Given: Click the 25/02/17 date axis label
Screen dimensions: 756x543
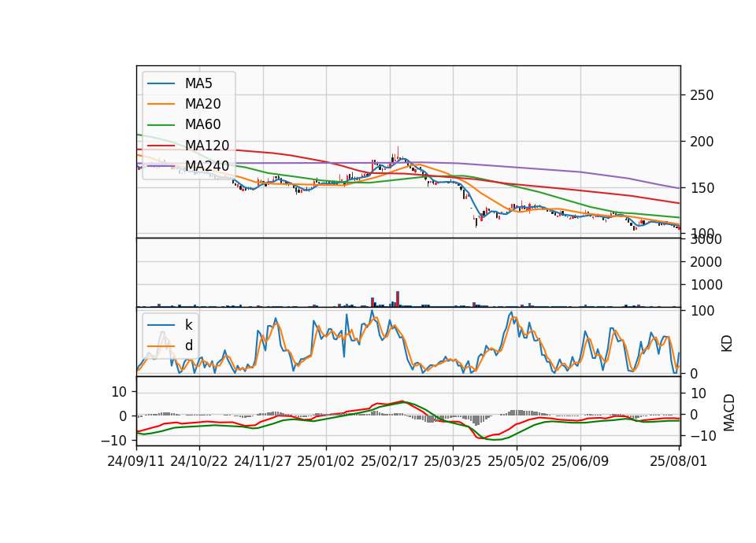Looking at the screenshot, I should [x=390, y=462].
